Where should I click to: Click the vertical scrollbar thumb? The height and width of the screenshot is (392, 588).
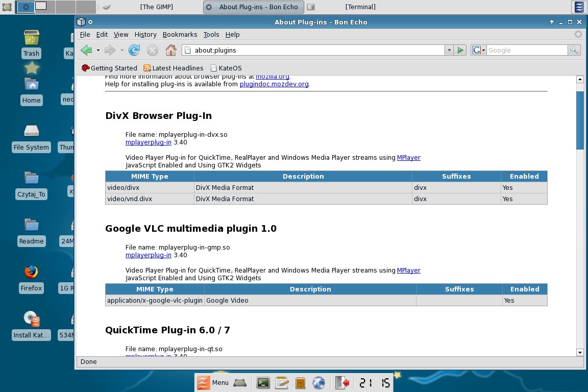(580, 120)
